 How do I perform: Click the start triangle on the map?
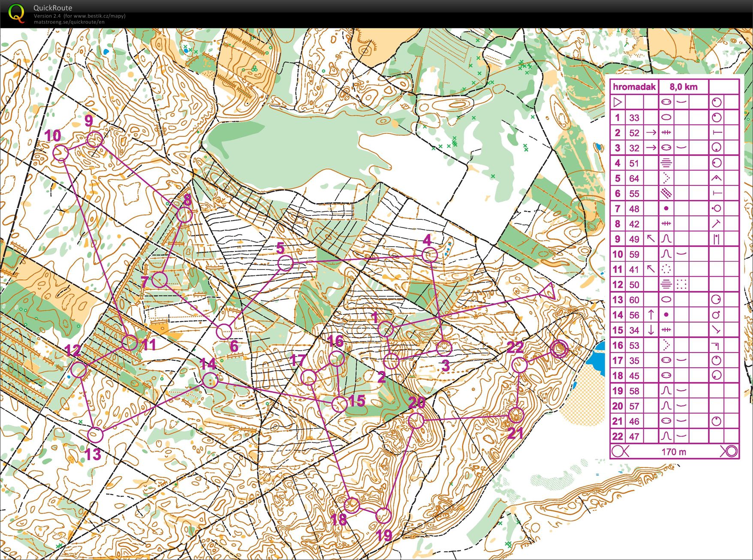[x=548, y=292]
